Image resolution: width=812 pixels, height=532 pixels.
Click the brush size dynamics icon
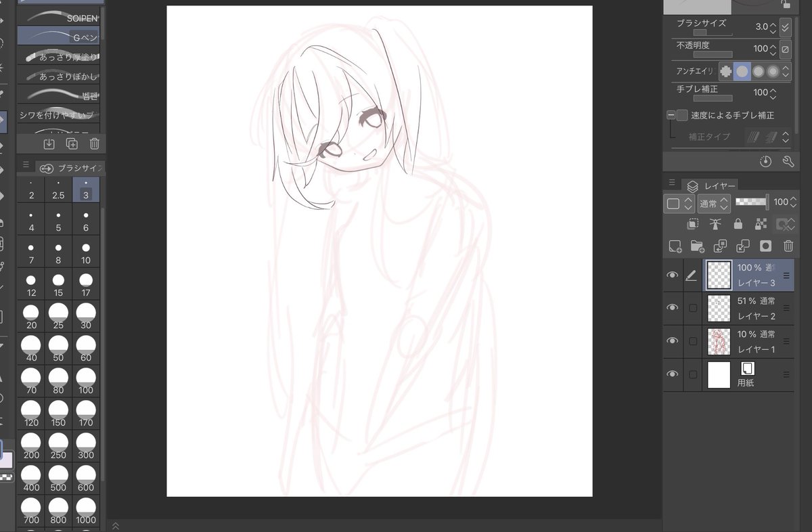pyautogui.click(x=785, y=27)
